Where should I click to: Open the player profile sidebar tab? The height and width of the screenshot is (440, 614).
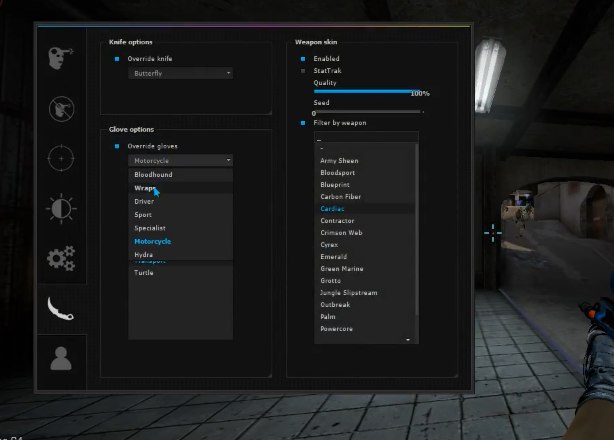coord(61,358)
